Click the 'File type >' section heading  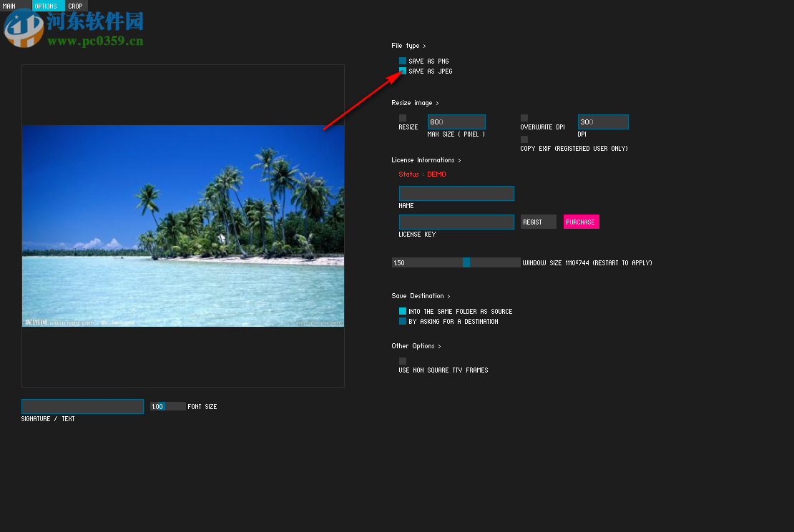[x=408, y=46]
